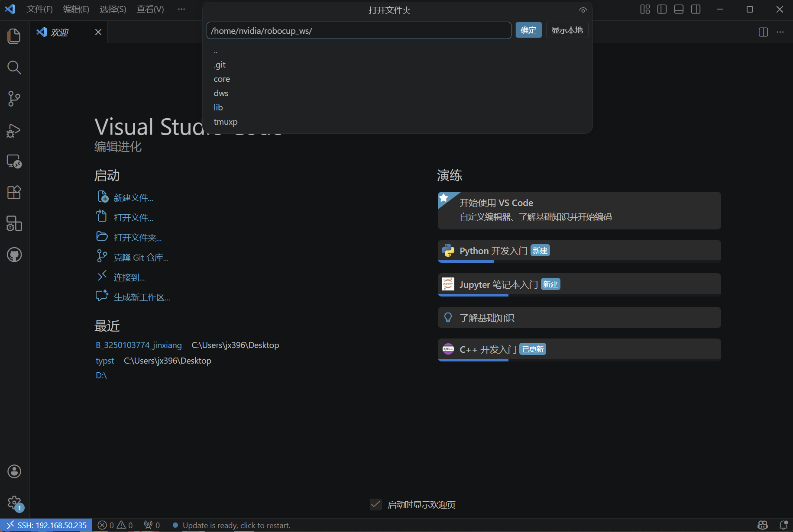Viewport: 793px width, 532px height.
Task: Expand the menu bar overflow ellipsis
Action: (x=181, y=9)
